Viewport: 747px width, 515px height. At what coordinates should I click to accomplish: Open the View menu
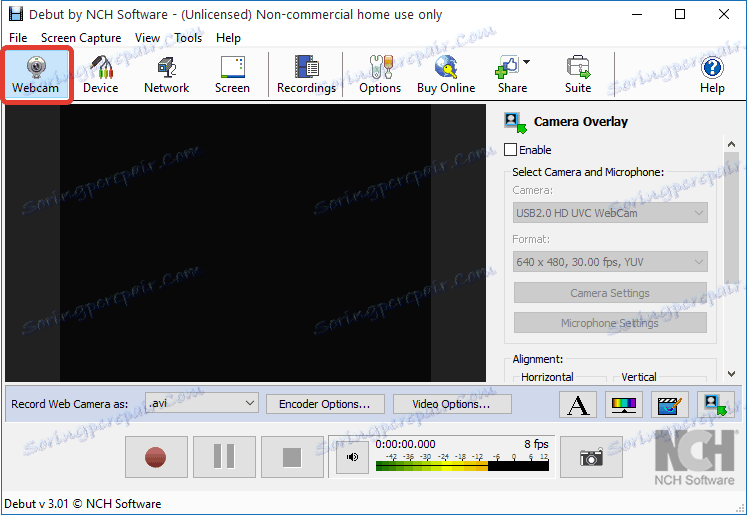[x=147, y=38]
